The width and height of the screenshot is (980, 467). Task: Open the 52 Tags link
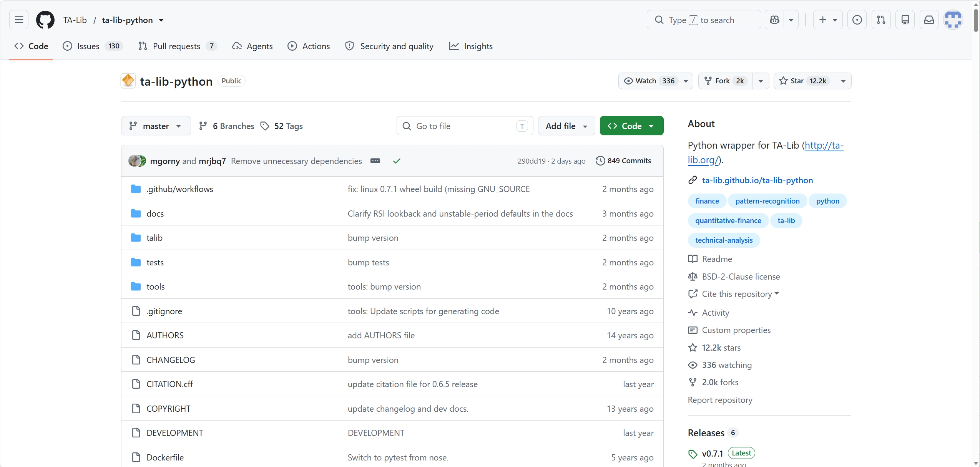[282, 126]
